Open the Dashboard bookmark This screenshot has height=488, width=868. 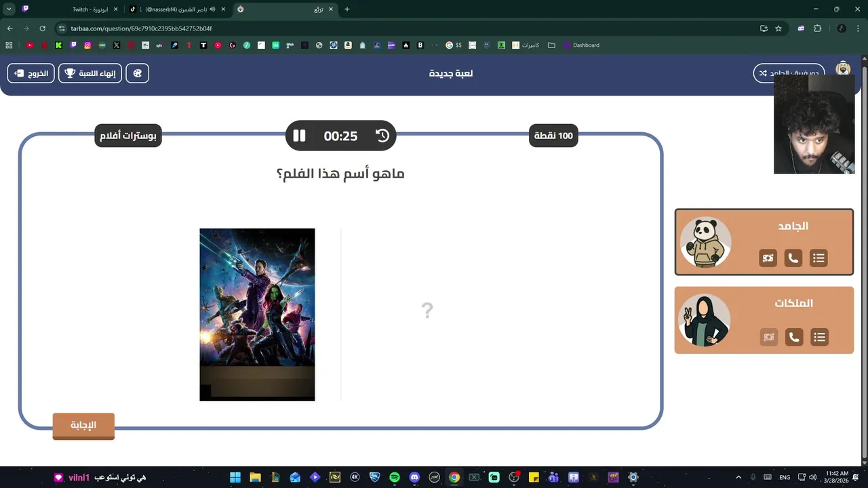pyautogui.click(x=581, y=45)
